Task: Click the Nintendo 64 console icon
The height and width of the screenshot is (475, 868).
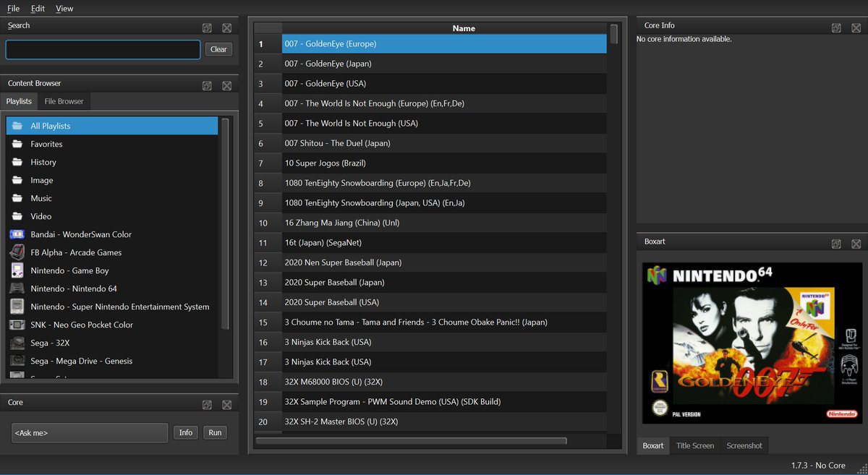Action: pyautogui.click(x=17, y=288)
